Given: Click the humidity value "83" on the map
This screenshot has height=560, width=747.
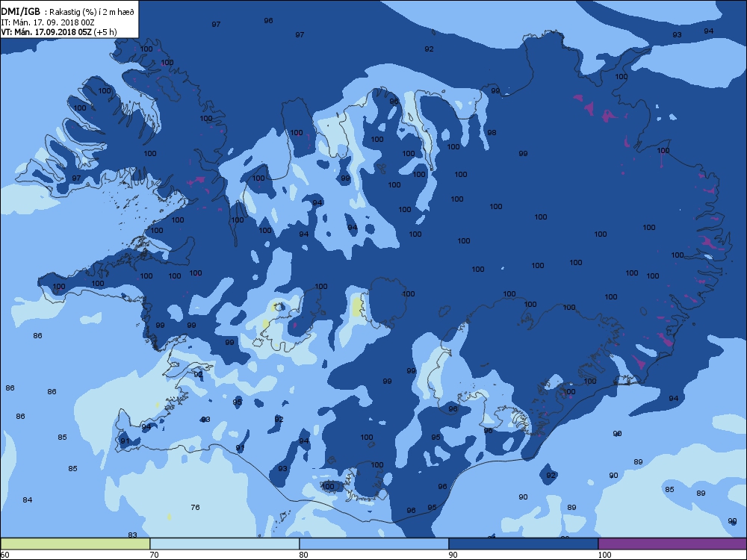Looking at the screenshot, I should pyautogui.click(x=132, y=535).
